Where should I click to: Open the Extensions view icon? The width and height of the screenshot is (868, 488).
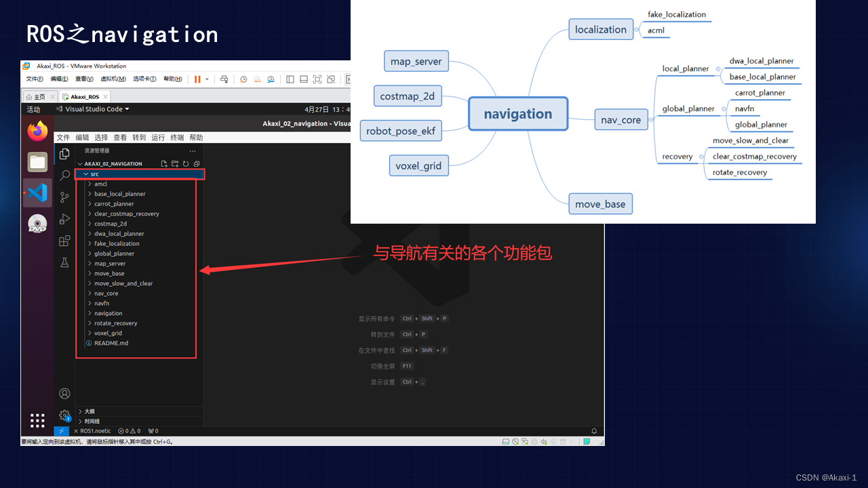point(64,241)
